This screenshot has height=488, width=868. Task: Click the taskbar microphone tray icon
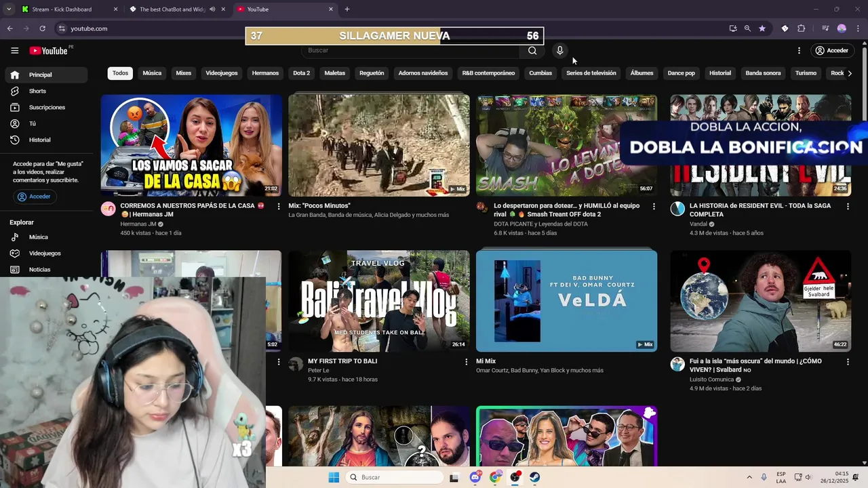coord(764,477)
